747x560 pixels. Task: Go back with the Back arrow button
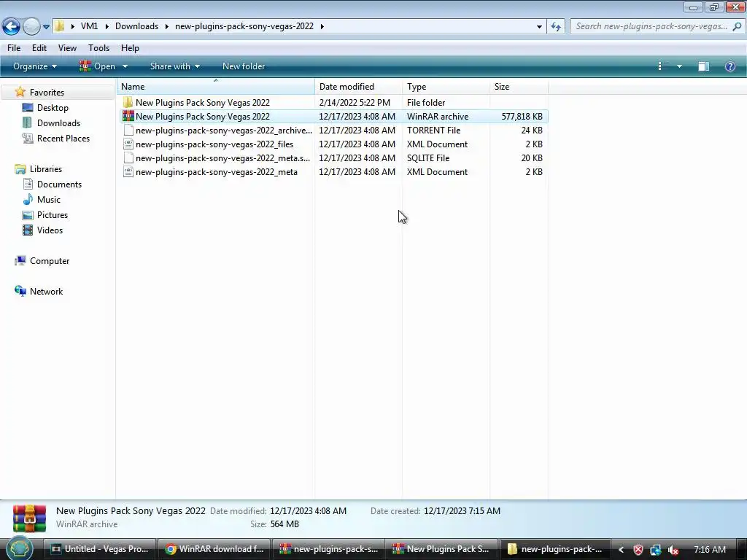(12, 26)
